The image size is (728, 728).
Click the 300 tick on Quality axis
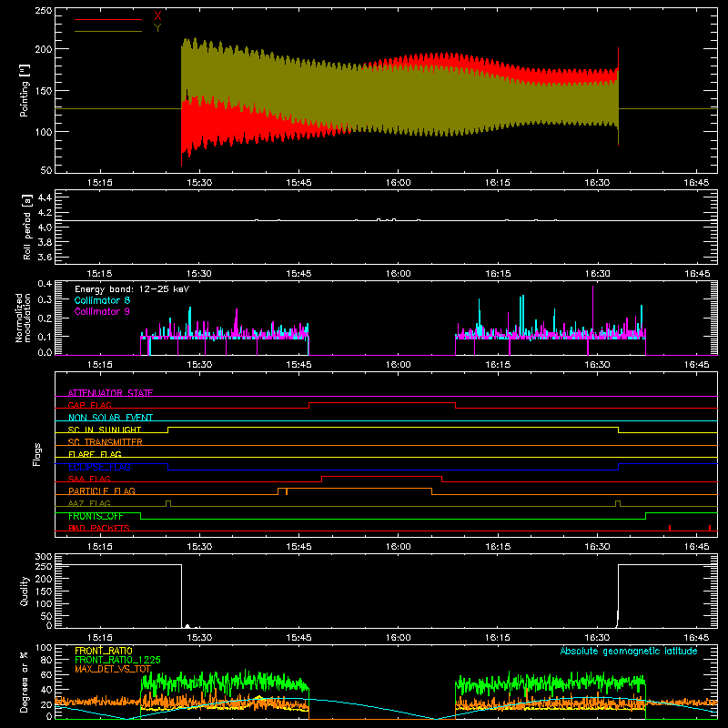[43, 557]
